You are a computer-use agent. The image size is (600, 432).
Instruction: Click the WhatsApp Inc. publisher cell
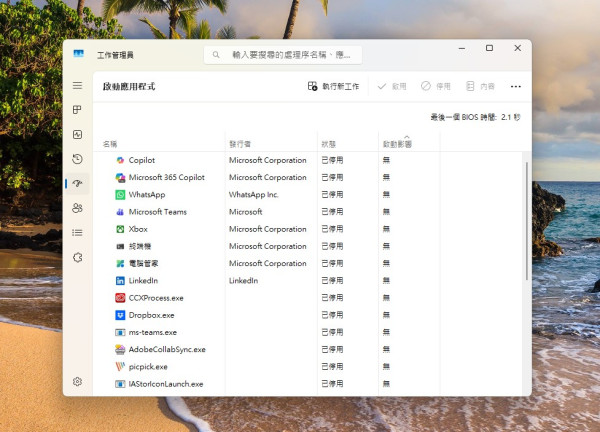click(253, 194)
